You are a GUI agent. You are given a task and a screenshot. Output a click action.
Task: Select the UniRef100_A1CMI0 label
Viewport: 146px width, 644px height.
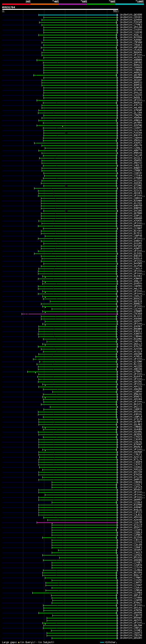131,58
